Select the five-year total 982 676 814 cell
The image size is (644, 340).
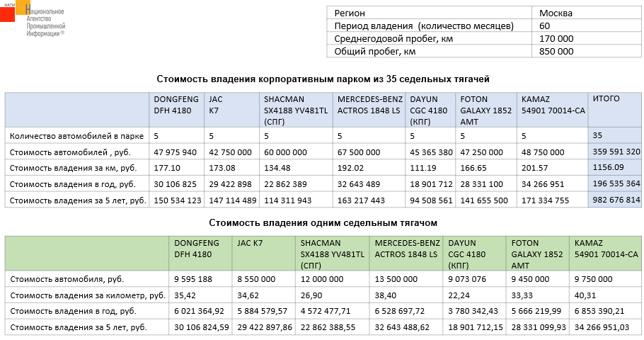(x=614, y=200)
